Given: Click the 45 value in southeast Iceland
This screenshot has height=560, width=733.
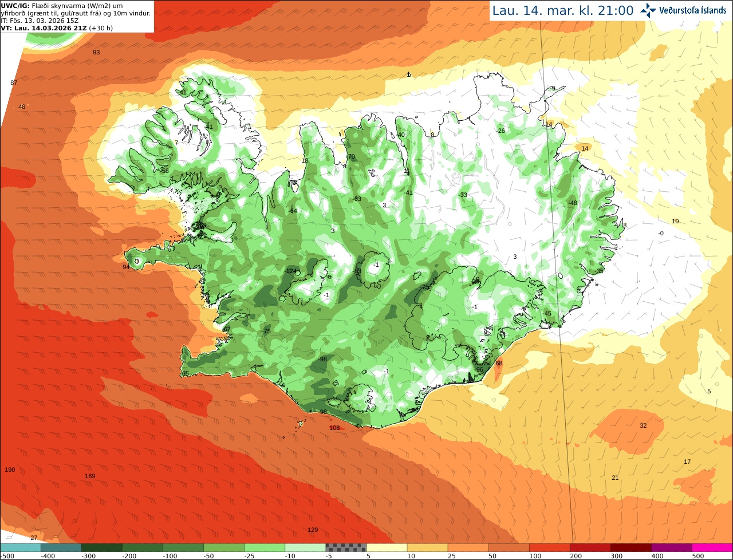Looking at the screenshot, I should pyautogui.click(x=548, y=313).
